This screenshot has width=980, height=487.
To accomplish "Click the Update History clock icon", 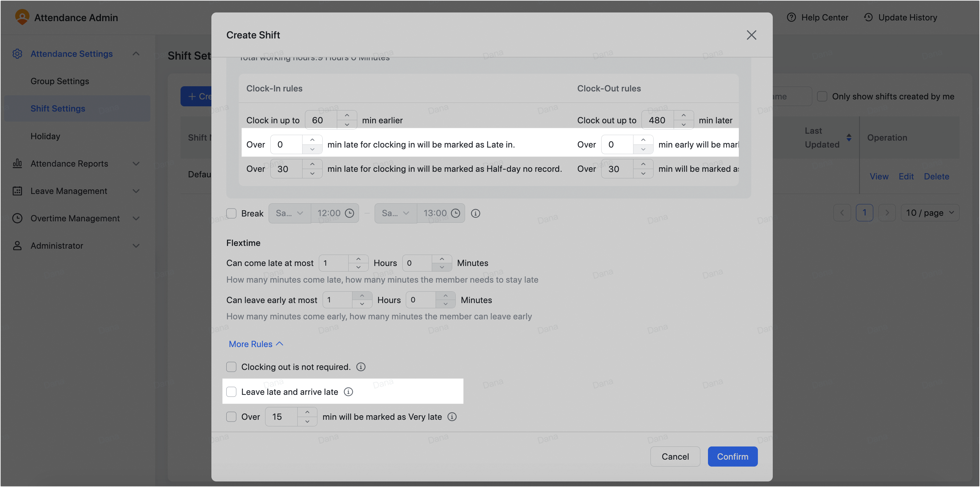I will 868,17.
